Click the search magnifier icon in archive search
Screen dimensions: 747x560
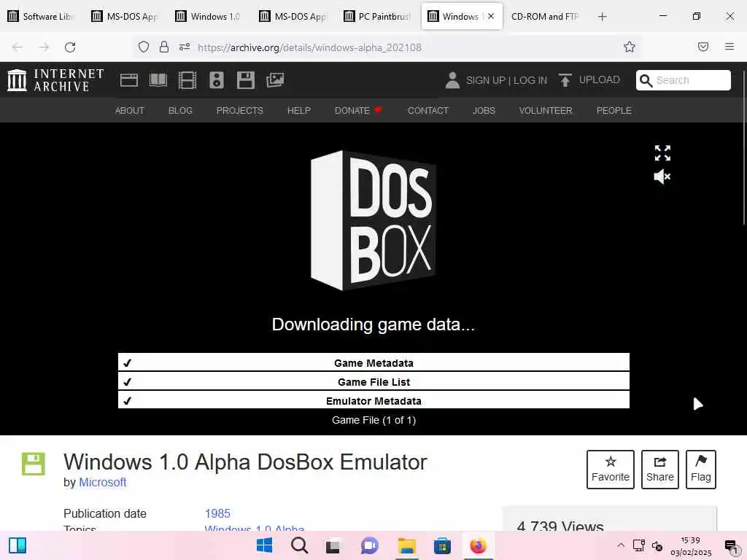(646, 80)
